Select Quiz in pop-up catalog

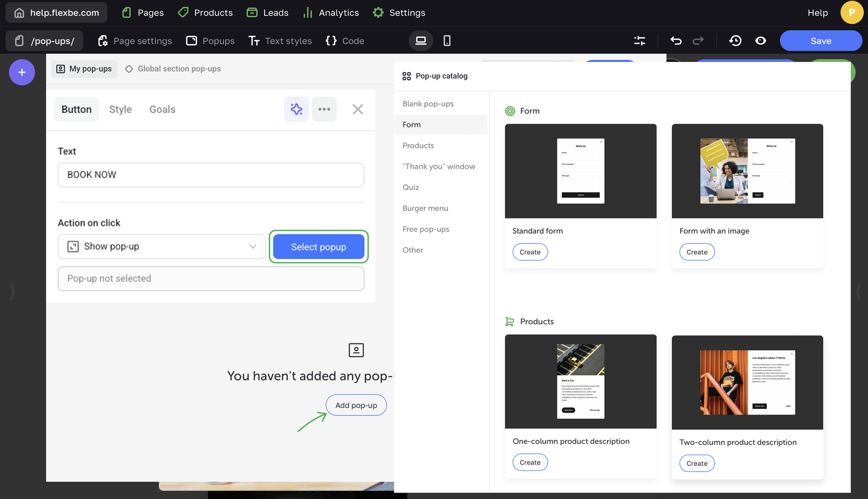[410, 187]
